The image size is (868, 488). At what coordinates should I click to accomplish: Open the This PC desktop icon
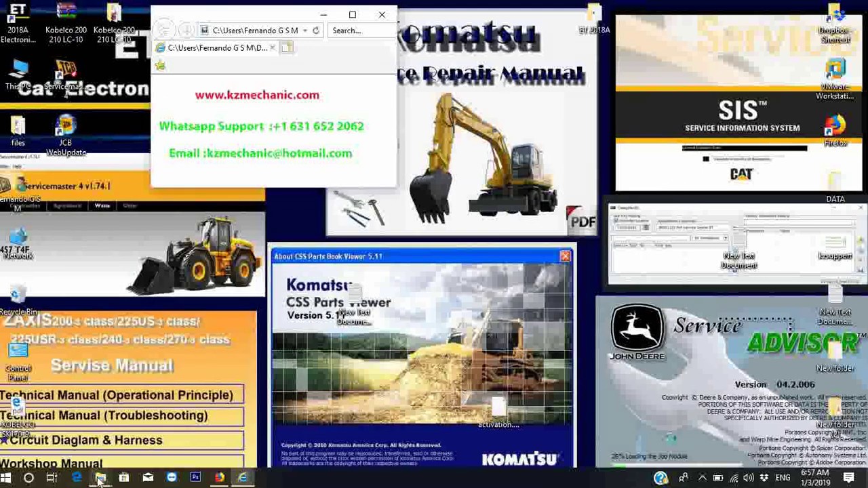pyautogui.click(x=18, y=75)
